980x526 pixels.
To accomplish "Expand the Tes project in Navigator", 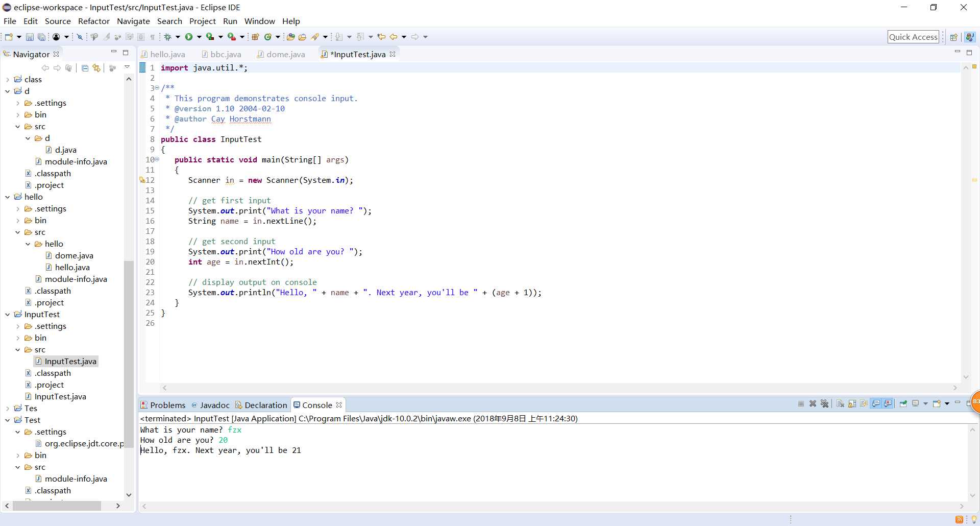I will (8, 409).
